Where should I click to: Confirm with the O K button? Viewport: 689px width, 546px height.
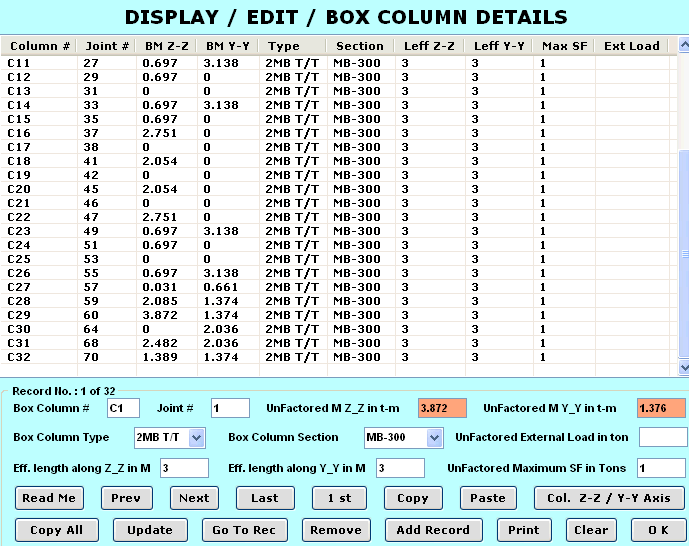tap(658, 530)
